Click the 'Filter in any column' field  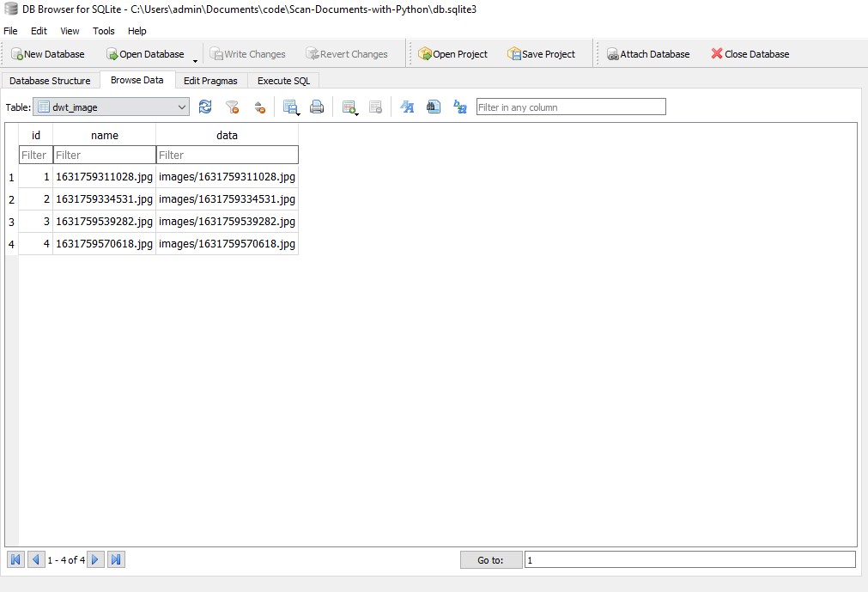(570, 107)
